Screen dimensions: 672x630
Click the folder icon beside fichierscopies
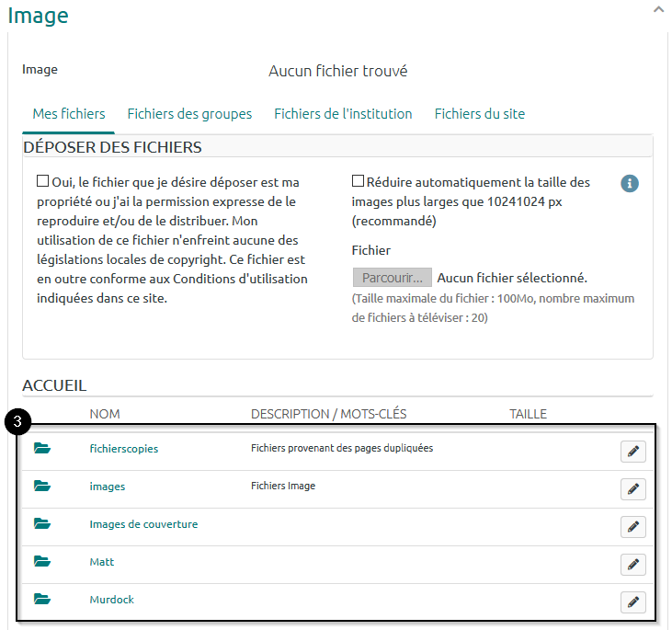42,449
